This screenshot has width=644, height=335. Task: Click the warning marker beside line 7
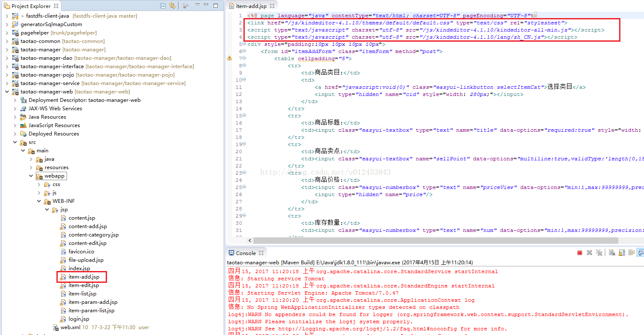[230, 58]
